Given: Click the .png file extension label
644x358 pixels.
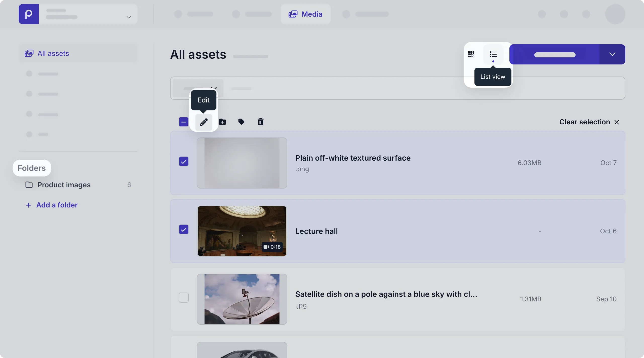Looking at the screenshot, I should pyautogui.click(x=302, y=169).
